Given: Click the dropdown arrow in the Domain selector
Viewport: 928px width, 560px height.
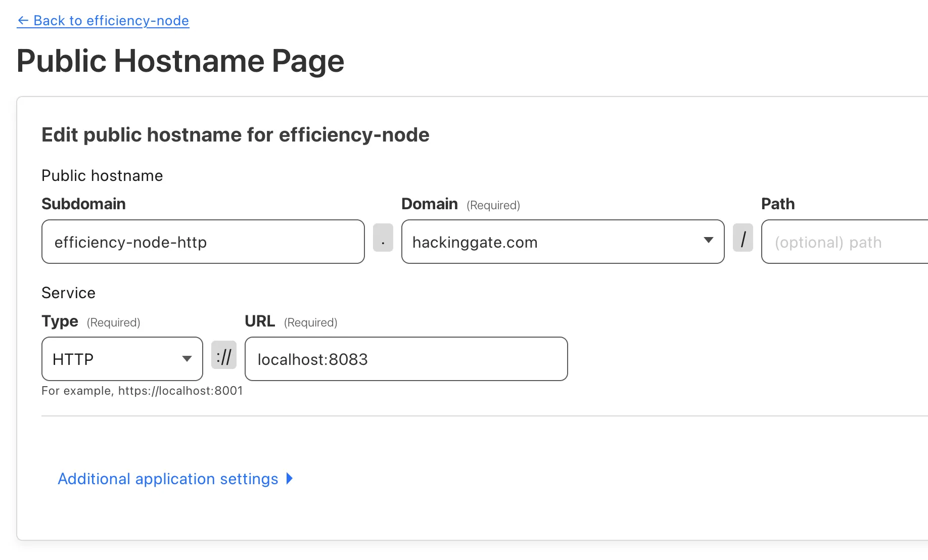Looking at the screenshot, I should click(x=709, y=241).
